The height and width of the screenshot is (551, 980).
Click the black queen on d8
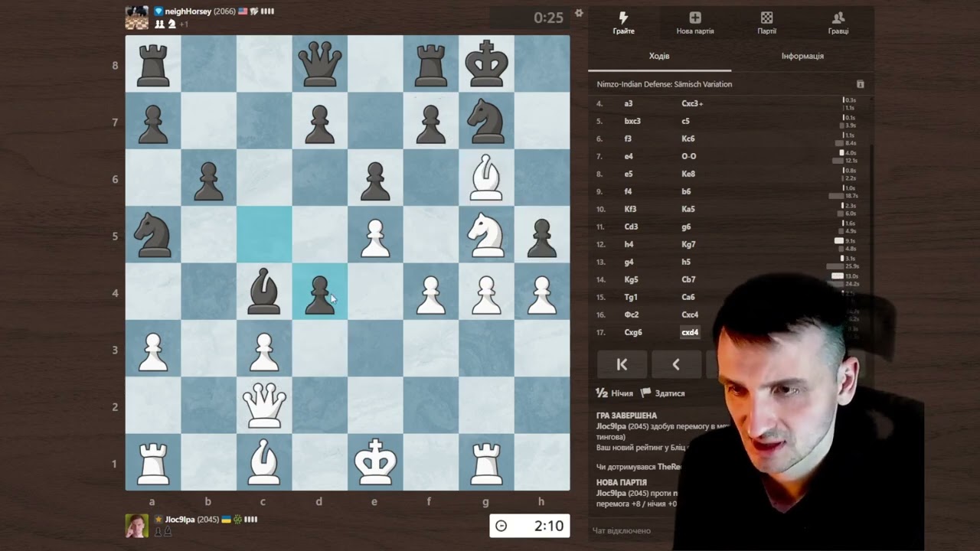click(320, 64)
